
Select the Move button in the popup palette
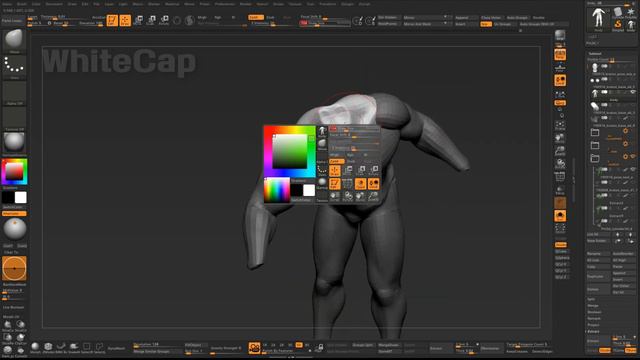(x=348, y=171)
